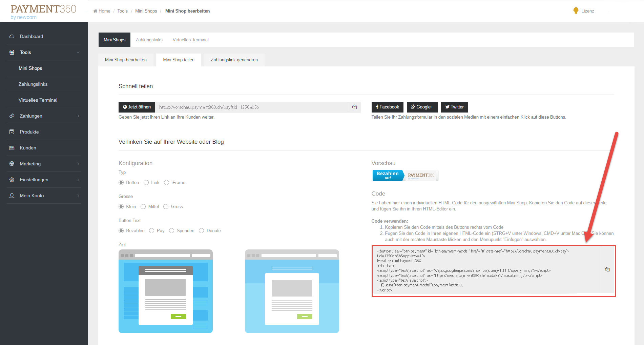644x345 pixels.
Task: Choose the Gross size option
Action: (x=166, y=207)
